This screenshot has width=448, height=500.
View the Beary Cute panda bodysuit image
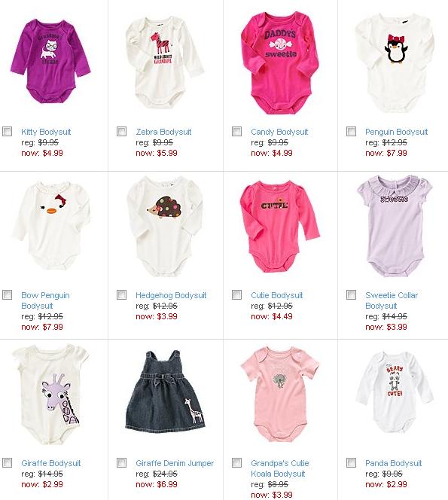[x=395, y=392]
